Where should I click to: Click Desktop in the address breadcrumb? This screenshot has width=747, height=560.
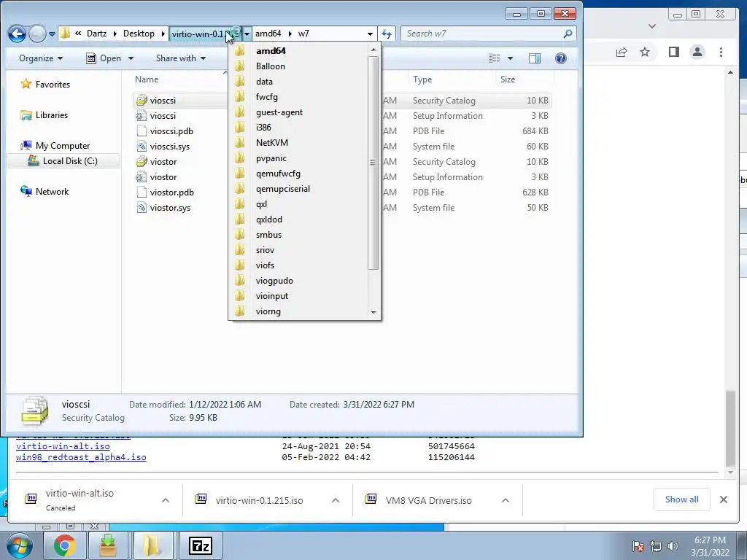point(139,34)
